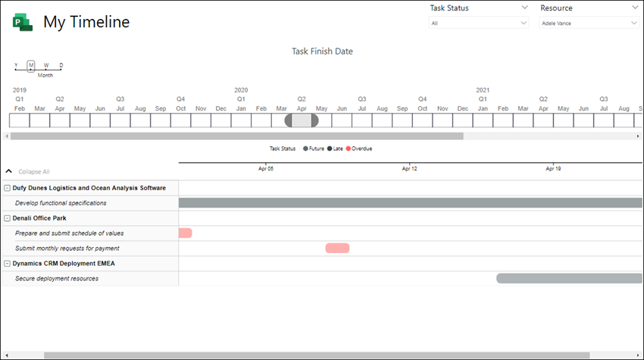This screenshot has width=644, height=360.
Task: Click the selected Apr 2020 range in slicer
Action: pyautogui.click(x=302, y=121)
